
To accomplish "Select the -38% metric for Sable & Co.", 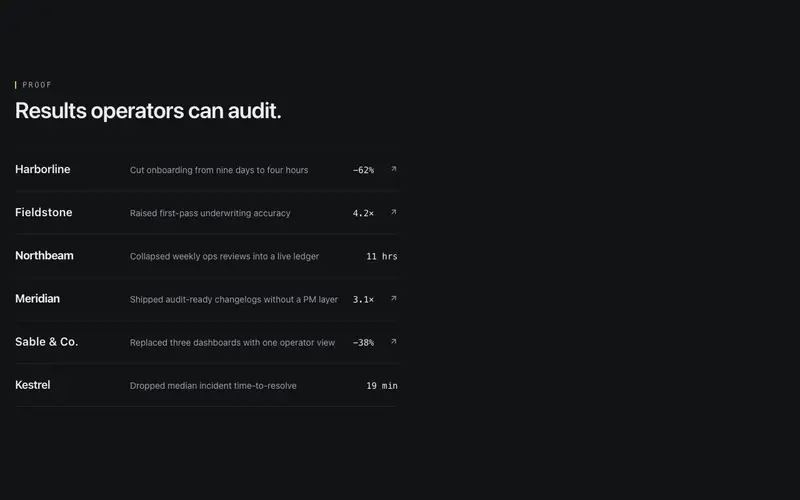I will click(363, 342).
